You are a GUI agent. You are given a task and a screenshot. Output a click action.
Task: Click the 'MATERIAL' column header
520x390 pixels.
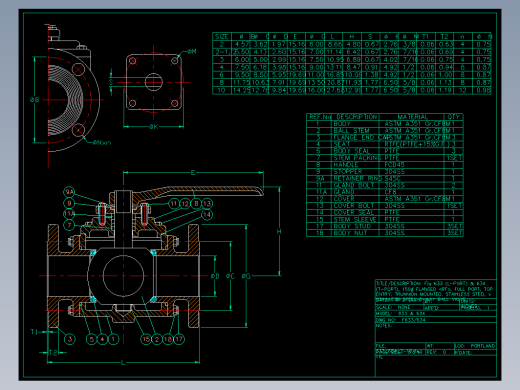tap(412, 117)
